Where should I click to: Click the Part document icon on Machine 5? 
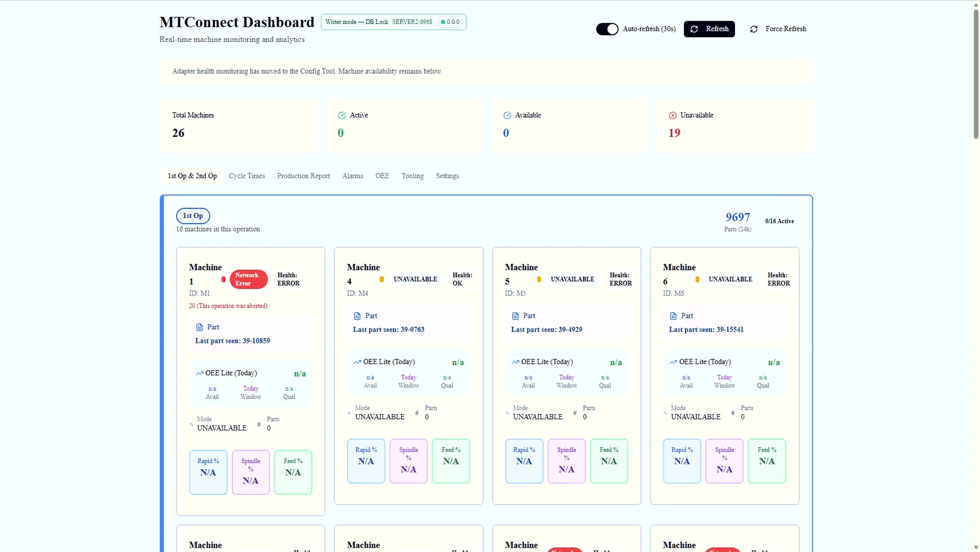point(515,316)
